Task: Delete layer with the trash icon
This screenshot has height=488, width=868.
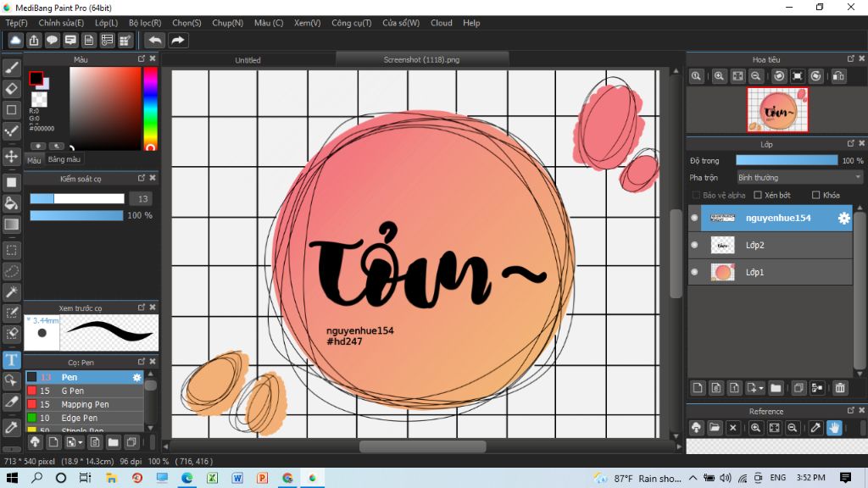Action: (840, 388)
